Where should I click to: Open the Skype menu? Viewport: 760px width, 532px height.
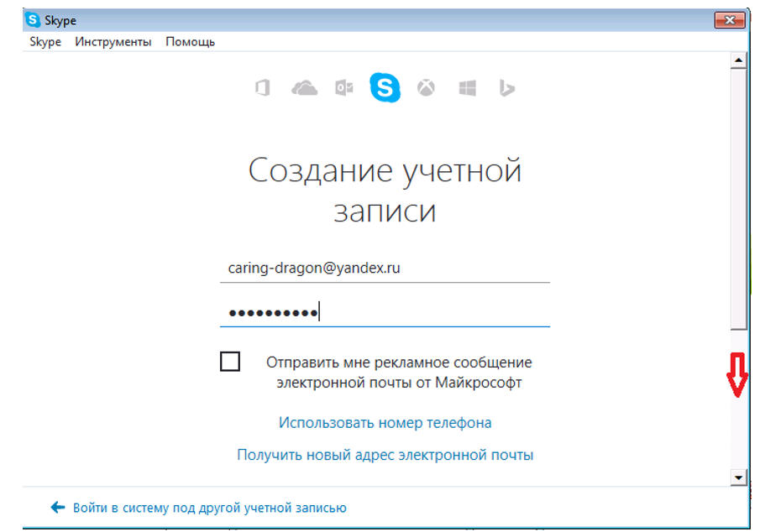click(x=45, y=42)
